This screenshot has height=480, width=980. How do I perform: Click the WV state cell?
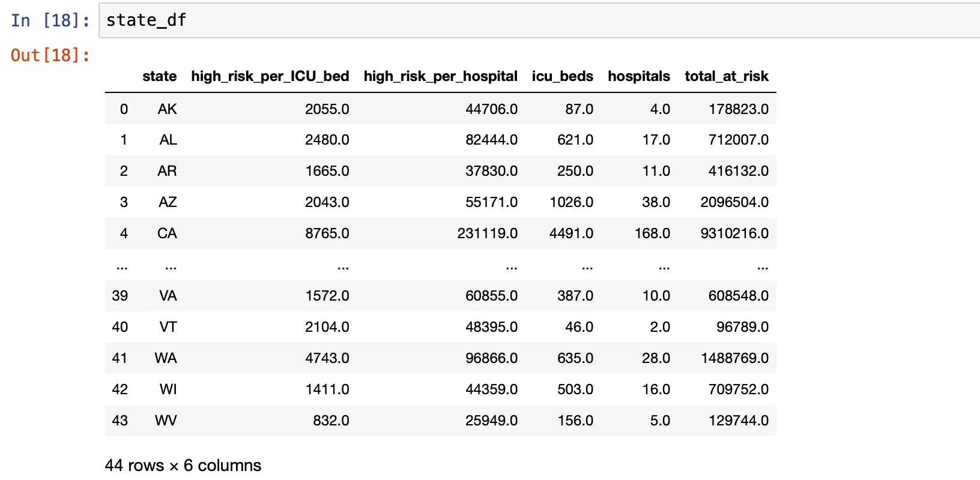click(x=166, y=421)
